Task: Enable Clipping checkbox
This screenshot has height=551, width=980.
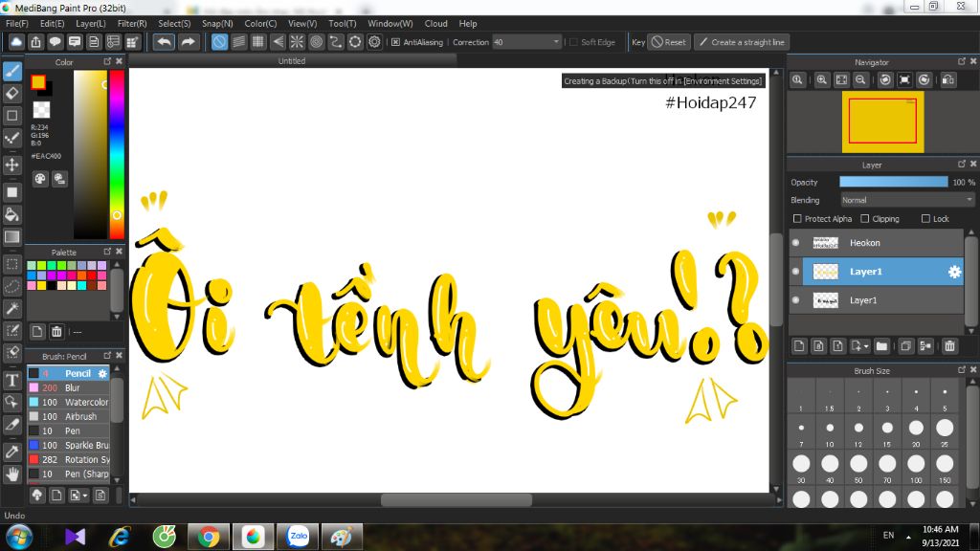Action: pos(865,219)
